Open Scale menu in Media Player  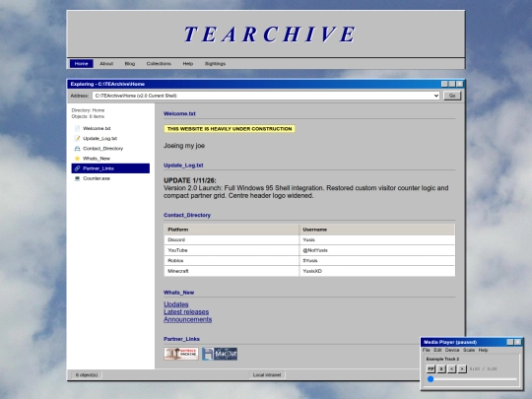[x=469, y=350]
